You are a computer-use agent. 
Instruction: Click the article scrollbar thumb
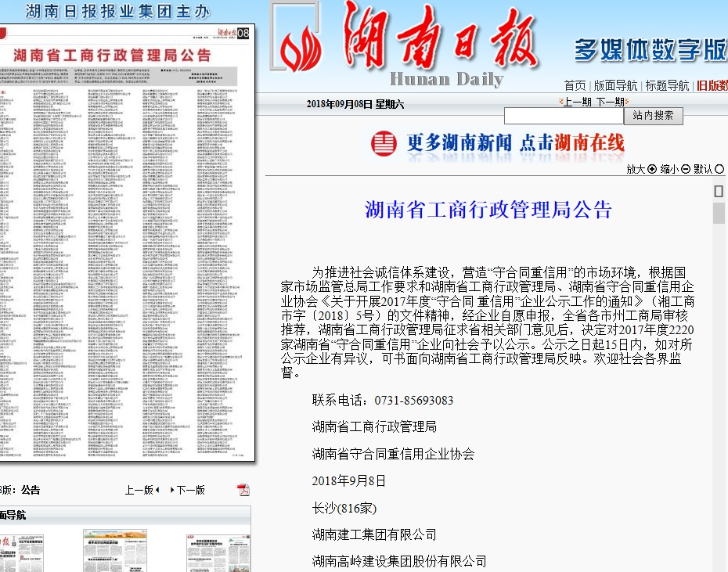tap(719, 213)
